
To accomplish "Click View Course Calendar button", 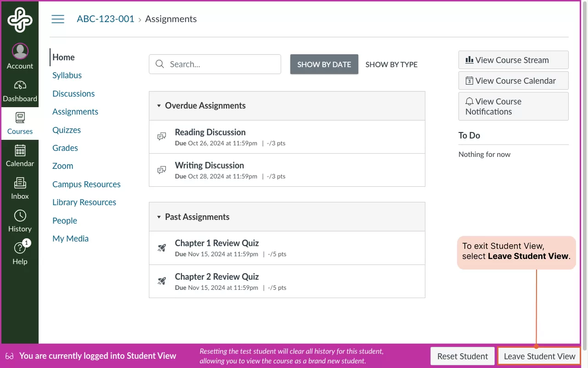I will pyautogui.click(x=514, y=80).
